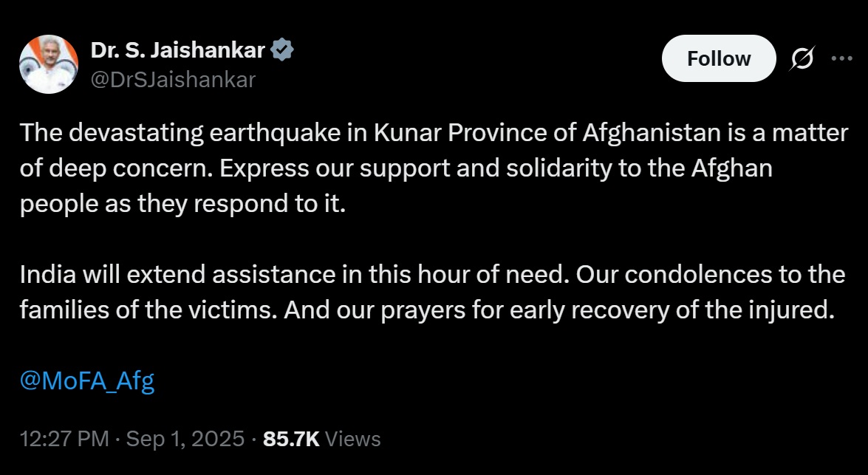868x475 pixels.
Task: Click the line starting 'India will extend assistance'
Action: coord(432,275)
